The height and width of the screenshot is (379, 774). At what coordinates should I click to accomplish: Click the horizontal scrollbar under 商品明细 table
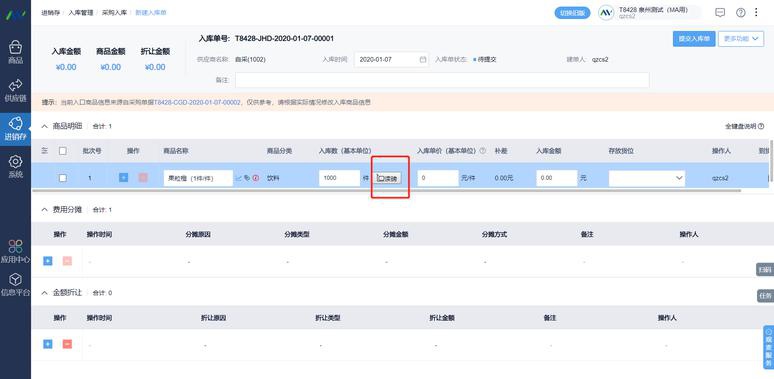click(x=387, y=190)
